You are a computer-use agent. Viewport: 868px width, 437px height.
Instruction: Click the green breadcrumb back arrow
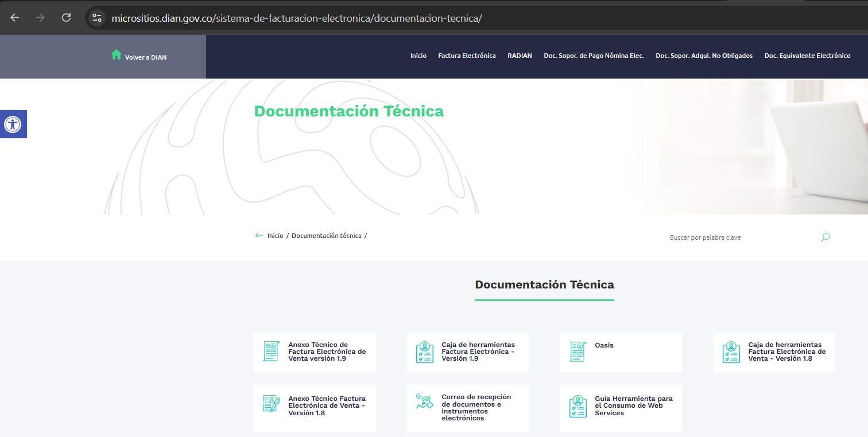coord(259,236)
